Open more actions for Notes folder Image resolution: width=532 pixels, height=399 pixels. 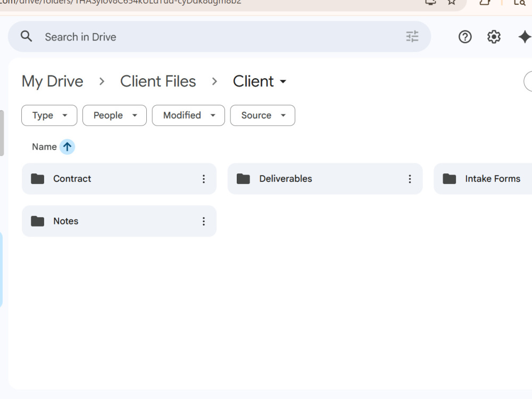click(204, 221)
